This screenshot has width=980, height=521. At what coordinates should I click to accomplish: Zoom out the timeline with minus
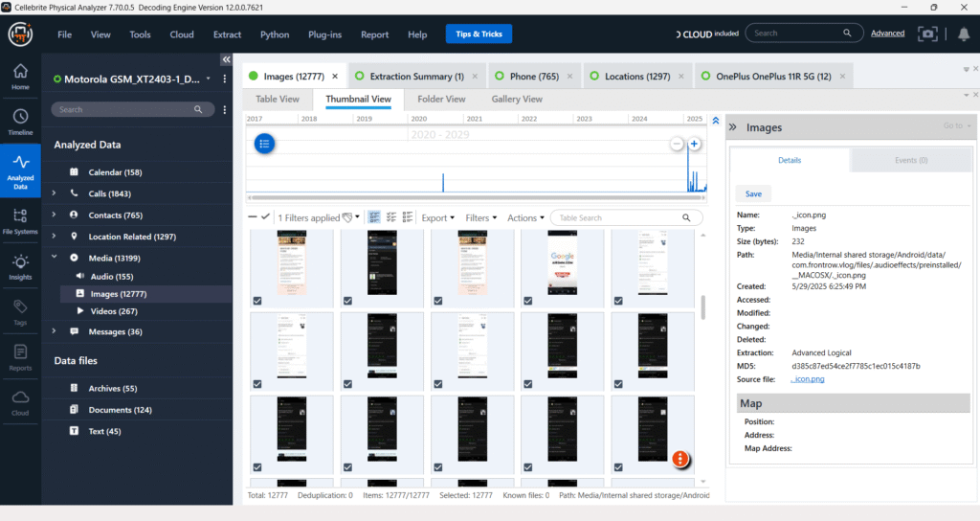(677, 144)
